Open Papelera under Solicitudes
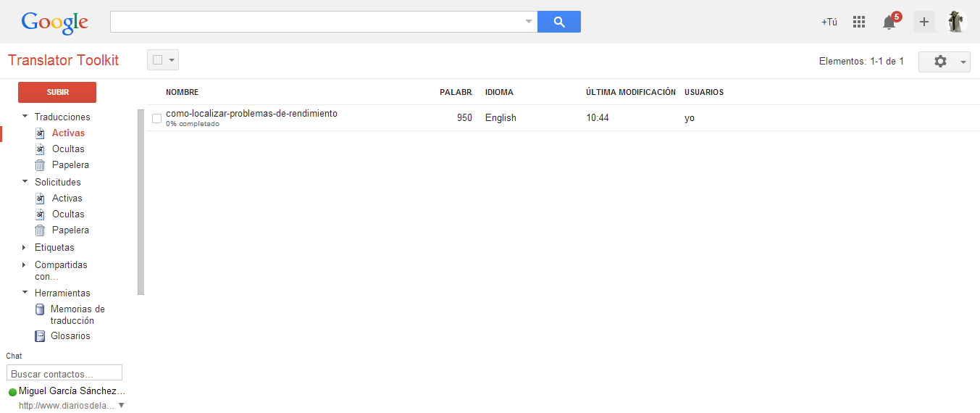980x413 pixels. (x=70, y=230)
